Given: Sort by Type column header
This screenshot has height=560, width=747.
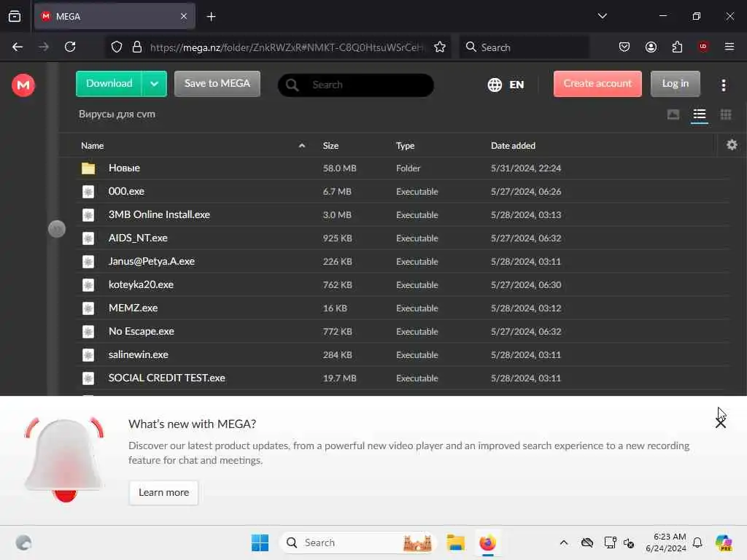Looking at the screenshot, I should (x=405, y=146).
